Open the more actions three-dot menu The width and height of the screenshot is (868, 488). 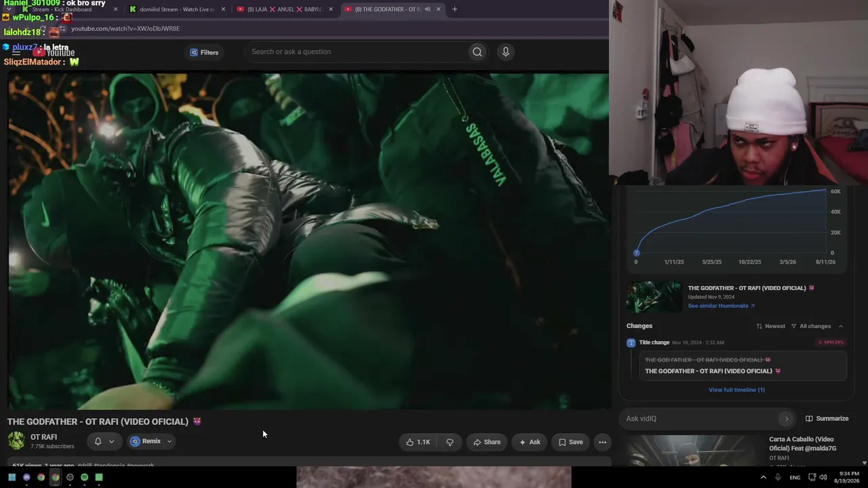[602, 442]
